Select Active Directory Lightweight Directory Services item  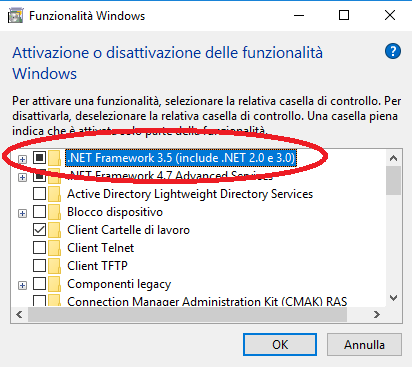190,194
